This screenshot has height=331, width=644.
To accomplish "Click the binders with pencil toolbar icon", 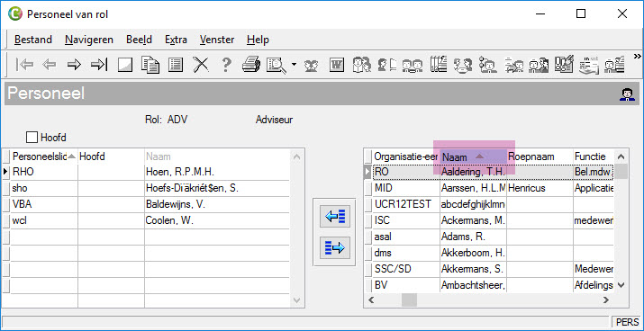I will [x=565, y=65].
